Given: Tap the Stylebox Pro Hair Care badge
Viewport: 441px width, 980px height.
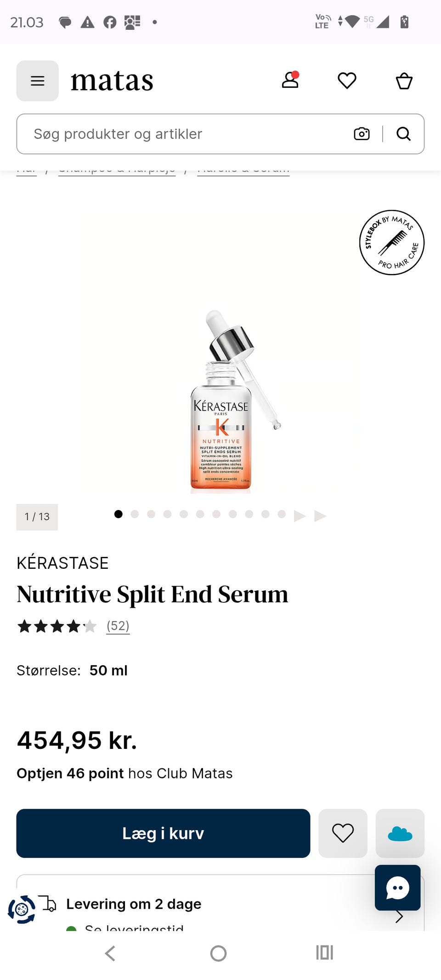Looking at the screenshot, I should pyautogui.click(x=392, y=243).
